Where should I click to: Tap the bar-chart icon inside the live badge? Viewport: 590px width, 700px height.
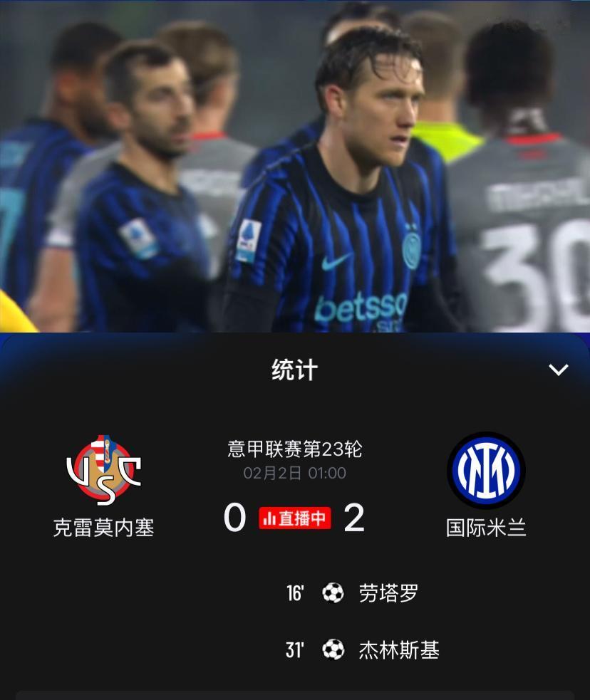[269, 518]
